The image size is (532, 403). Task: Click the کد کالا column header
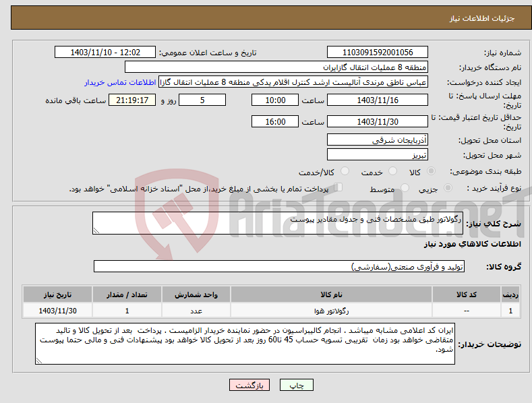click(466, 294)
